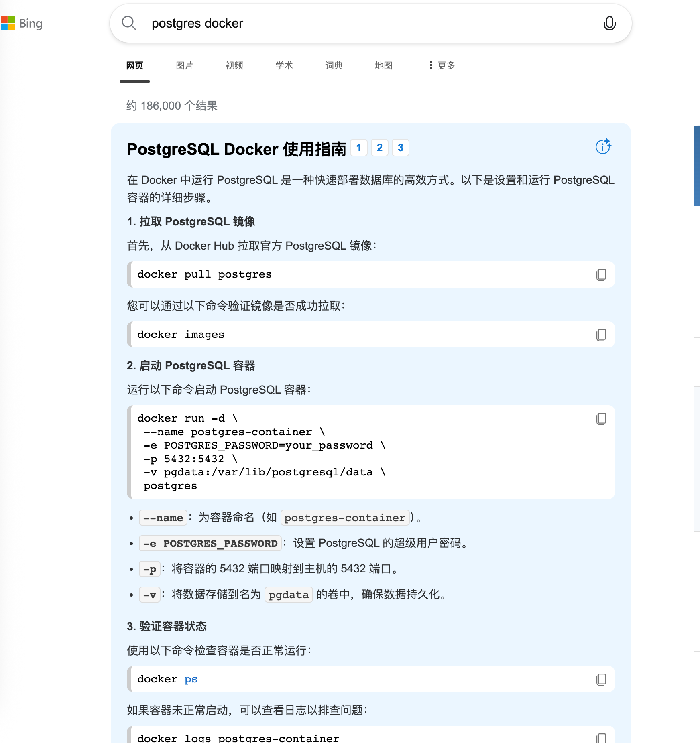This screenshot has height=743, width=700.
Task: Click the 'docker images' code text
Action: [x=181, y=335]
